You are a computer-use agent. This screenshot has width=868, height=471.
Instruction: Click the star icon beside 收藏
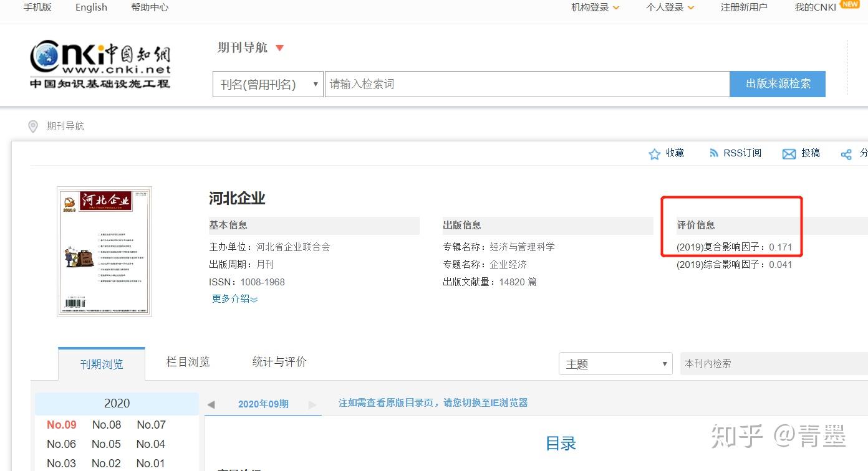(x=654, y=154)
